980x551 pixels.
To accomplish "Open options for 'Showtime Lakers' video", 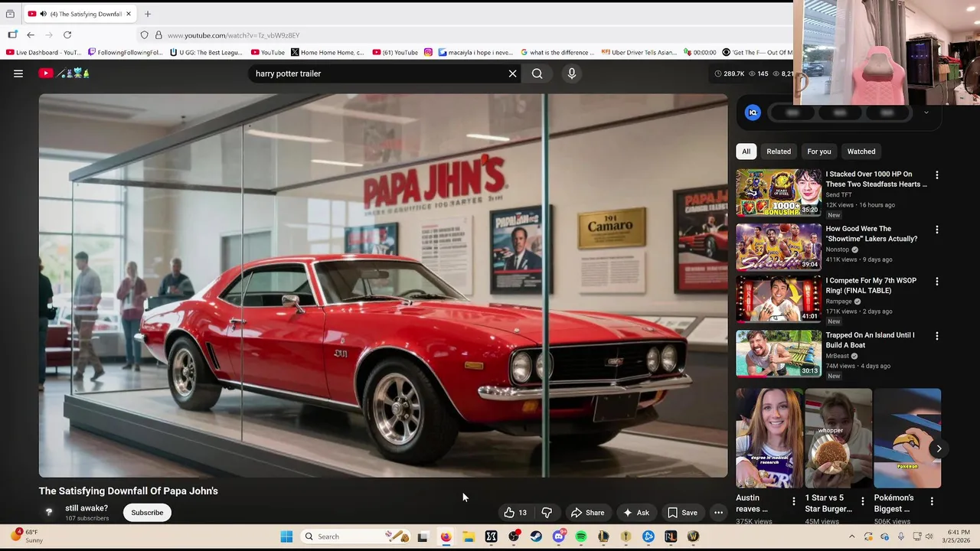I will (936, 230).
